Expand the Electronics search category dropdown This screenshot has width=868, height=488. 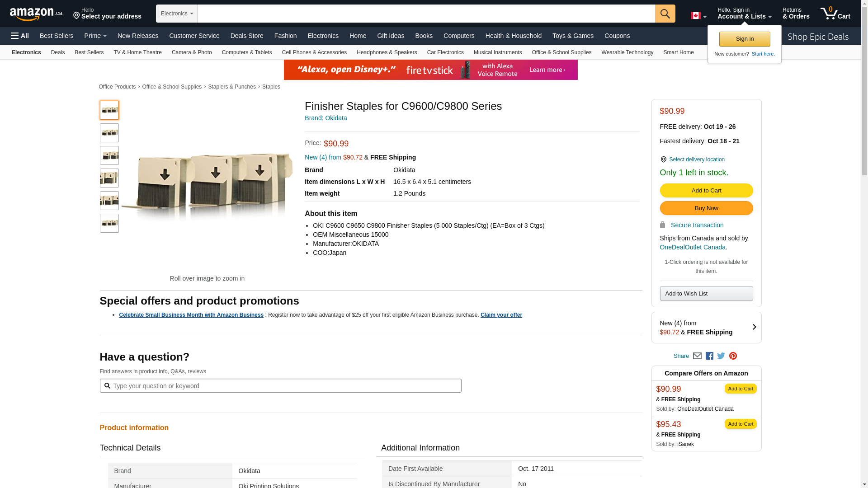coord(177,14)
